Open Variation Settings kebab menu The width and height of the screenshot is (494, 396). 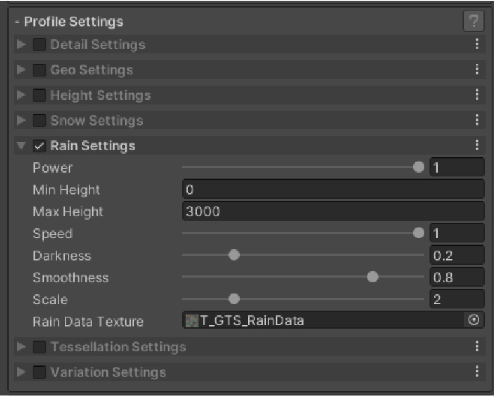point(477,372)
